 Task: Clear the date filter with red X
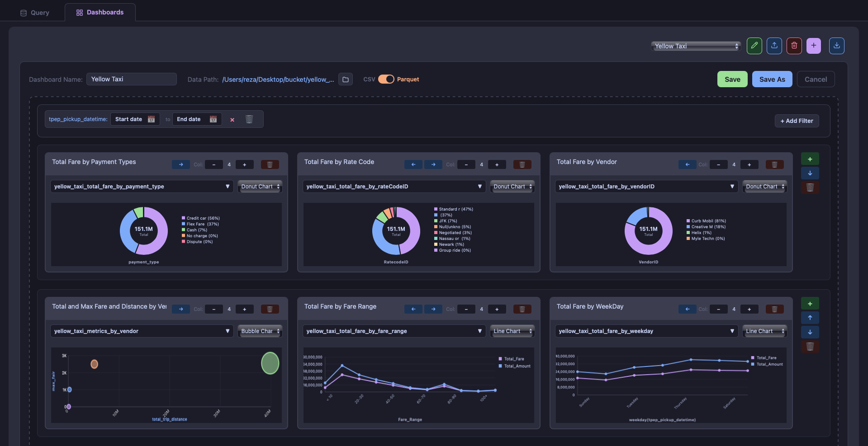click(x=232, y=120)
